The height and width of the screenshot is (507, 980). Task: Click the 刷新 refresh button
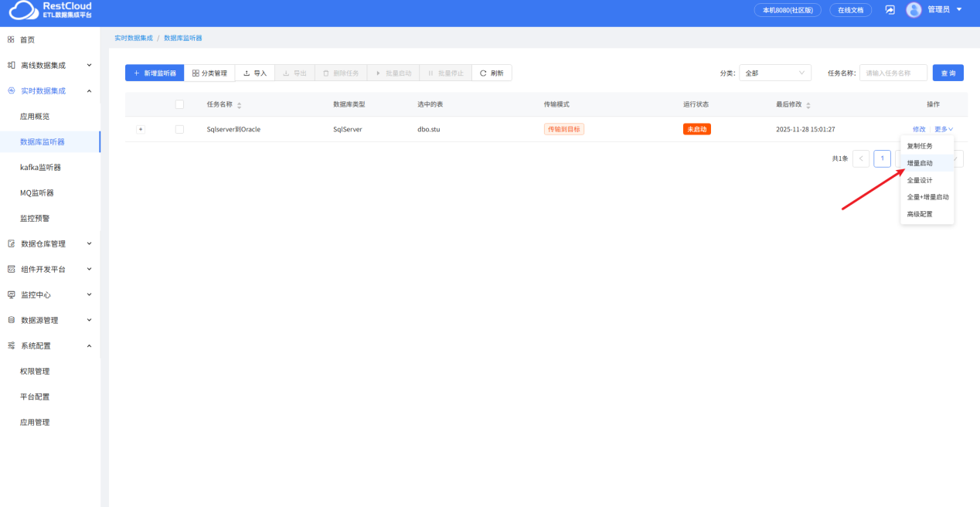click(x=492, y=73)
